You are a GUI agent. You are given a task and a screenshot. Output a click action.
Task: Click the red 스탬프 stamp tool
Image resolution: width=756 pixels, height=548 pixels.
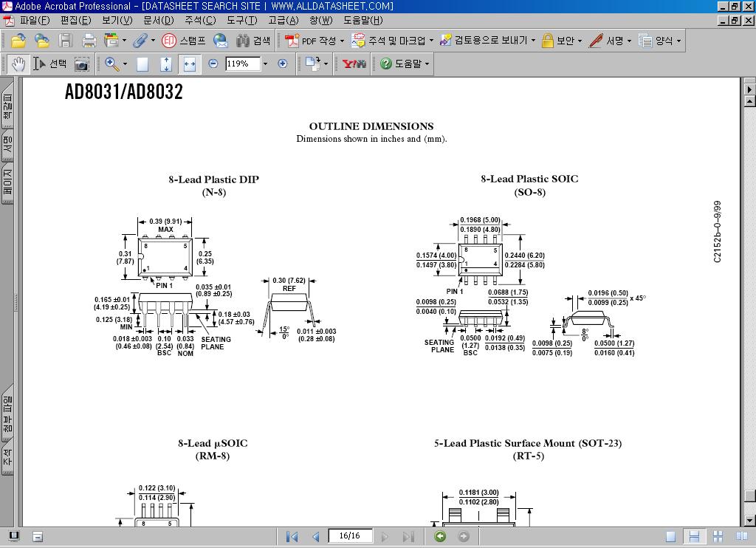click(183, 41)
